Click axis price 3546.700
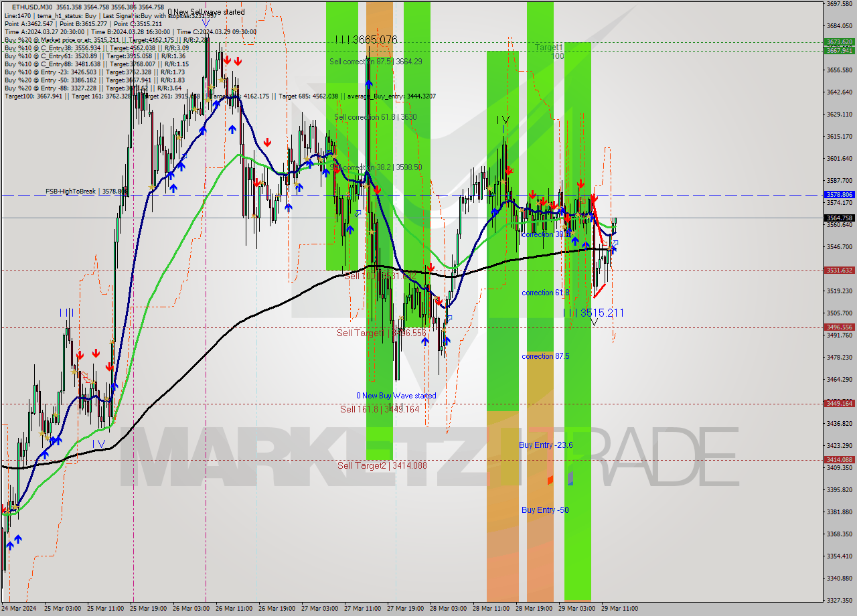The width and height of the screenshot is (857, 616). [839, 247]
